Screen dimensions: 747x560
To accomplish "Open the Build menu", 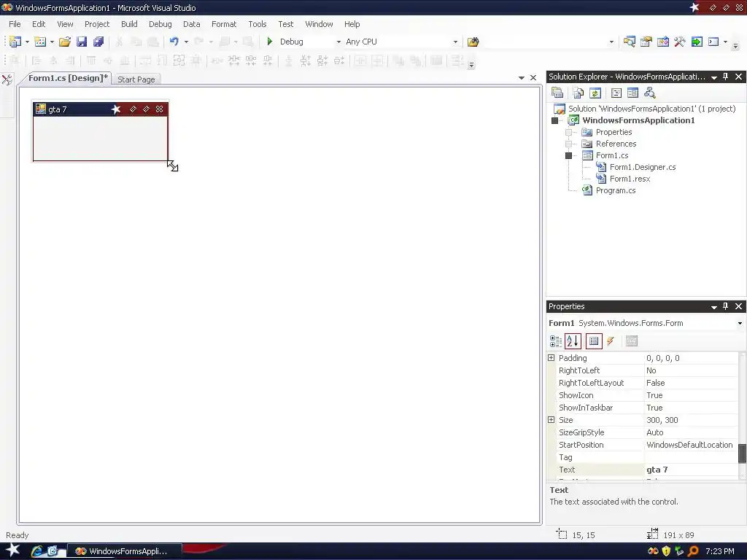I will click(x=129, y=24).
